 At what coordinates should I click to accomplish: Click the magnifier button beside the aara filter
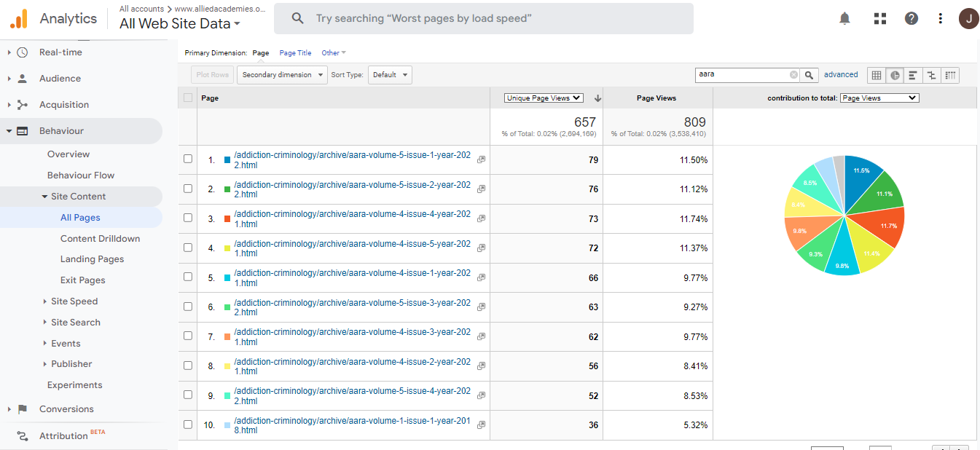click(810, 75)
